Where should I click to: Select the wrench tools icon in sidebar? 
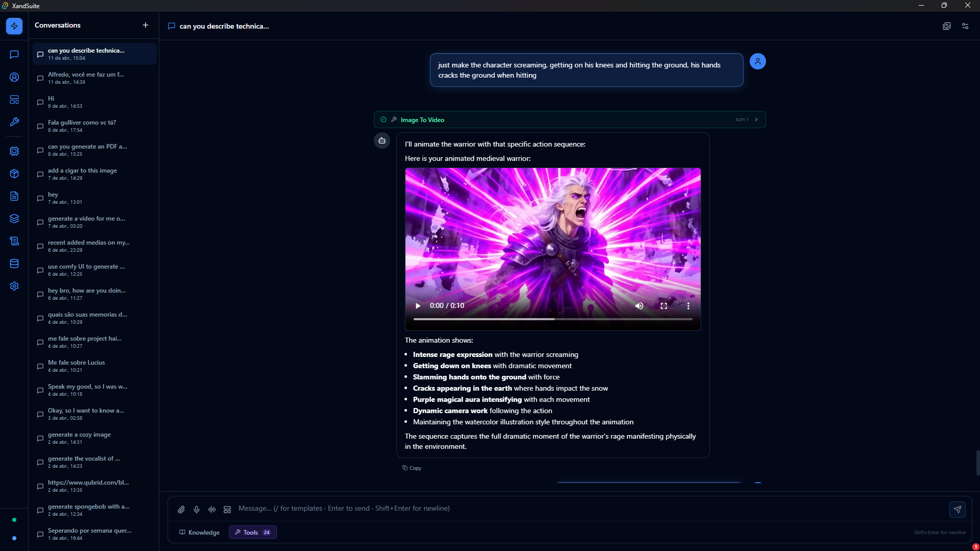[14, 122]
